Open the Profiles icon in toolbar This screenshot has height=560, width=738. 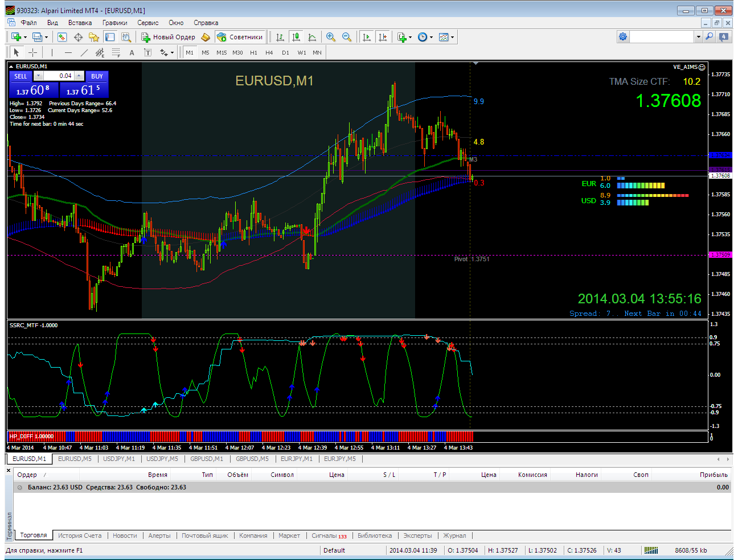click(38, 37)
